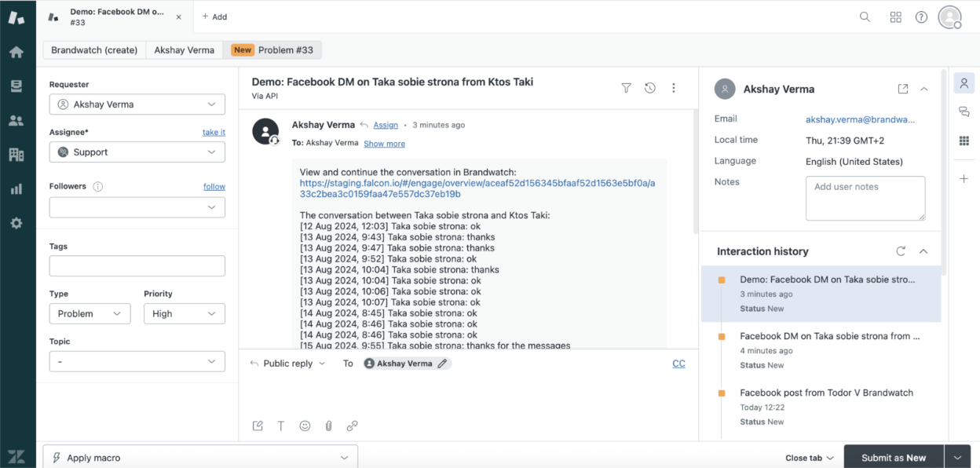Add a new ticket tab
The width and height of the screenshot is (980, 468).
tap(214, 16)
